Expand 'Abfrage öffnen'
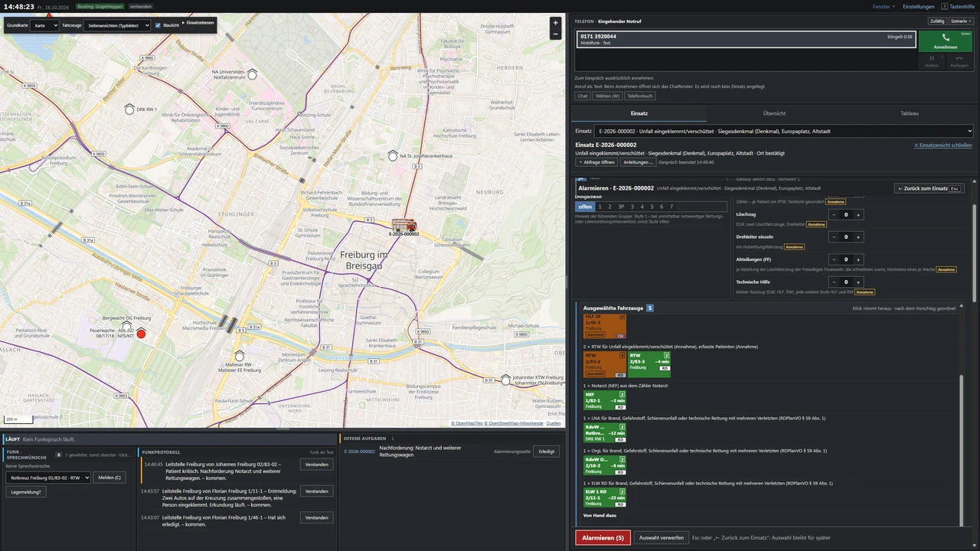Viewport: 980px width, 551px height. tap(596, 162)
